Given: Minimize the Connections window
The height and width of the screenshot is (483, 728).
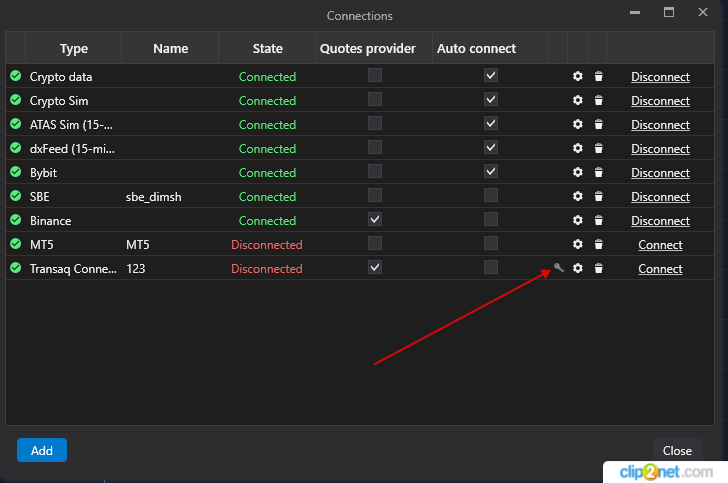Looking at the screenshot, I should tap(635, 13).
